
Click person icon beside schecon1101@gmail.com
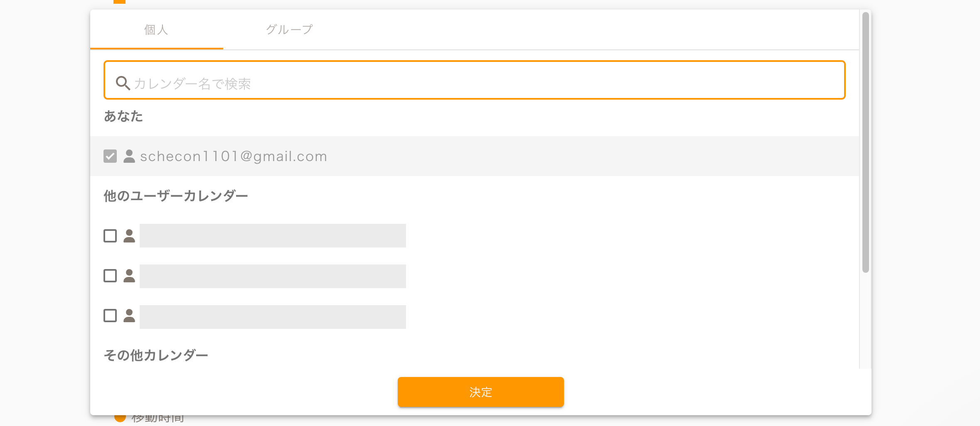129,156
